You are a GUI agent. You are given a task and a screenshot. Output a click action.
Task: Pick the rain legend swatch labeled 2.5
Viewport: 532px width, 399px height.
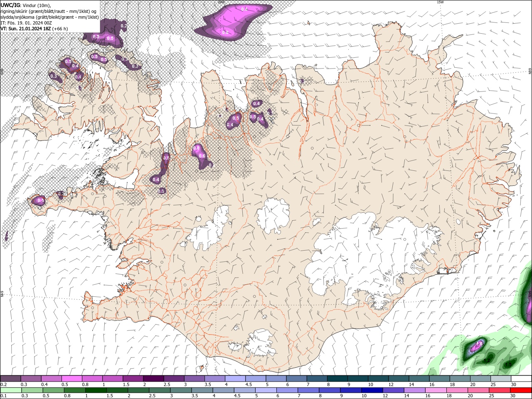tap(159, 390)
